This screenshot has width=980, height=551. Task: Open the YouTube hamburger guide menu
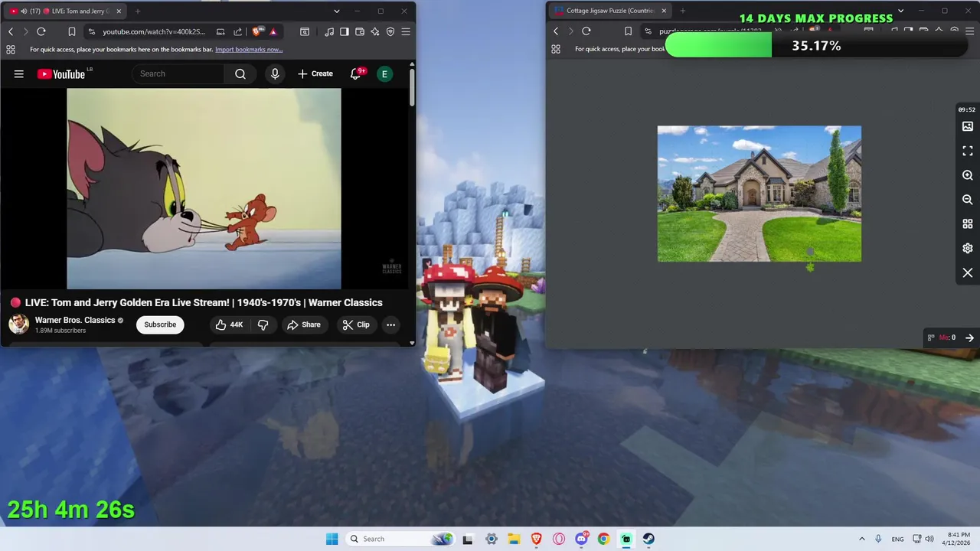19,73
